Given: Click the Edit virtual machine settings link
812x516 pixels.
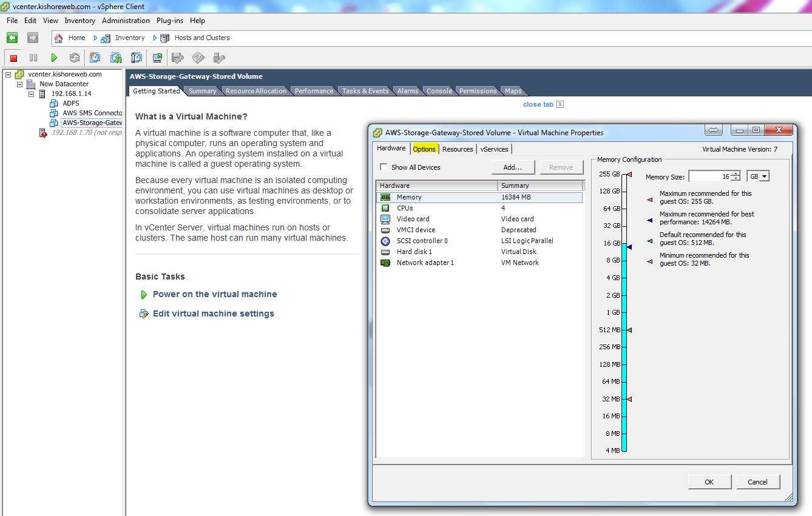Looking at the screenshot, I should pyautogui.click(x=213, y=313).
